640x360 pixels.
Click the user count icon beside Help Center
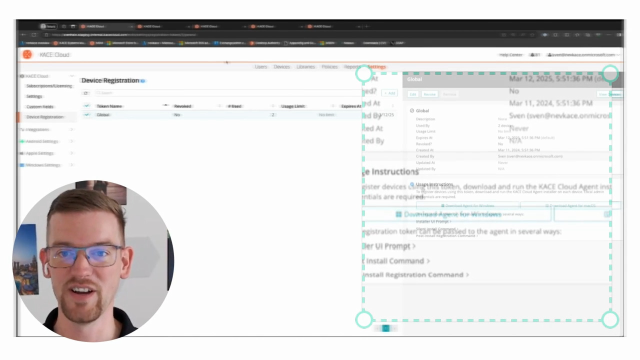point(535,55)
